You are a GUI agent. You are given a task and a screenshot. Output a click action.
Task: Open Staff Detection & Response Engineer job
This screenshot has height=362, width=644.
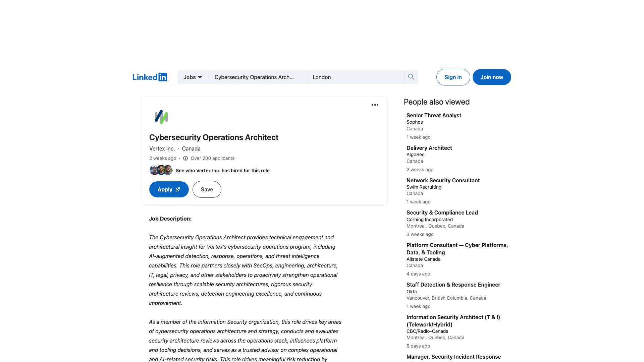click(453, 285)
